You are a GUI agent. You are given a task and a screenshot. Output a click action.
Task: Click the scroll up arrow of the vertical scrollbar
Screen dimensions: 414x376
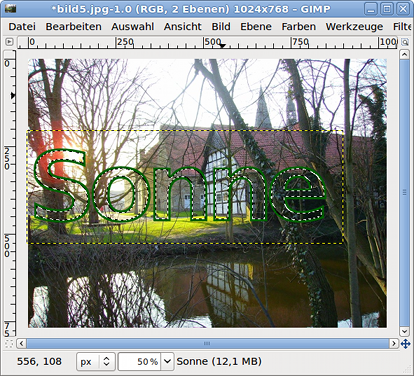point(404,54)
